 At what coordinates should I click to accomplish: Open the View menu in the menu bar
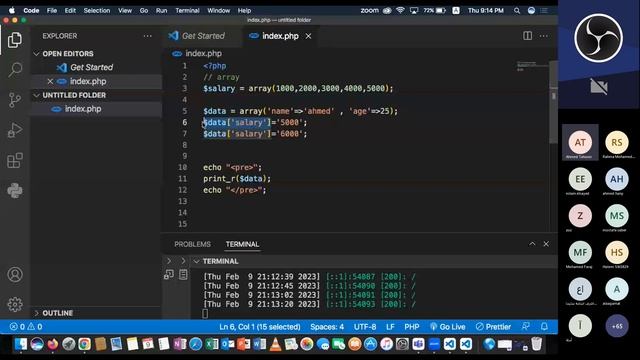coord(125,11)
